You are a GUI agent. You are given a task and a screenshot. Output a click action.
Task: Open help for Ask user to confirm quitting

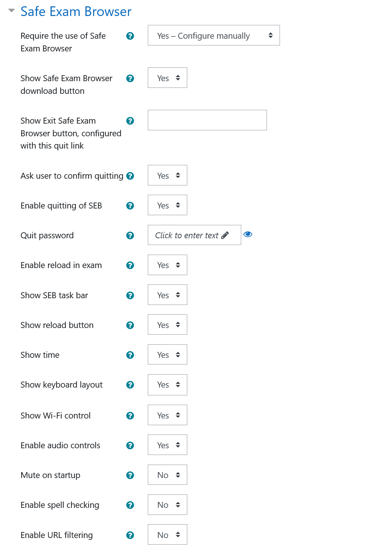130,176
